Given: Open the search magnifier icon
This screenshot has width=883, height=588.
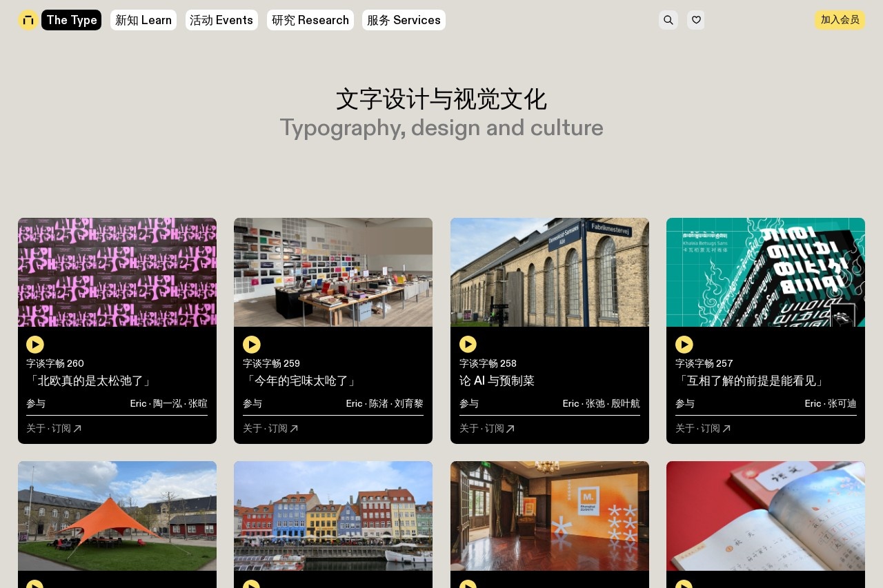Looking at the screenshot, I should pos(668,20).
